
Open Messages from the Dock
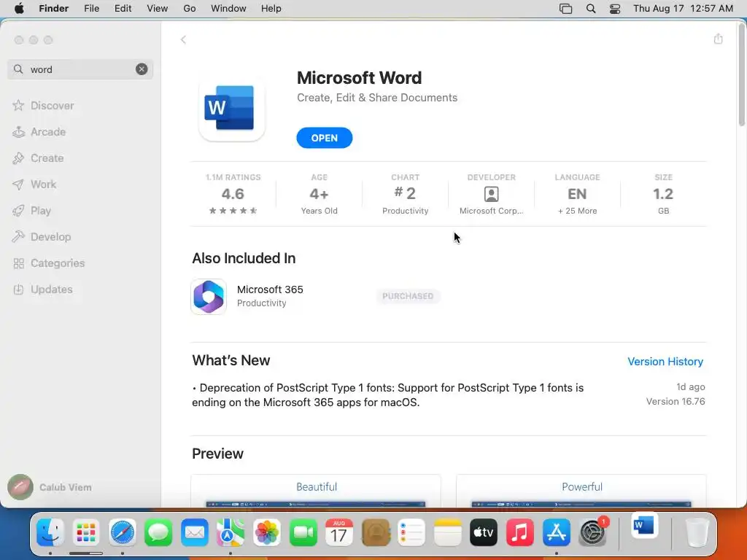click(158, 532)
